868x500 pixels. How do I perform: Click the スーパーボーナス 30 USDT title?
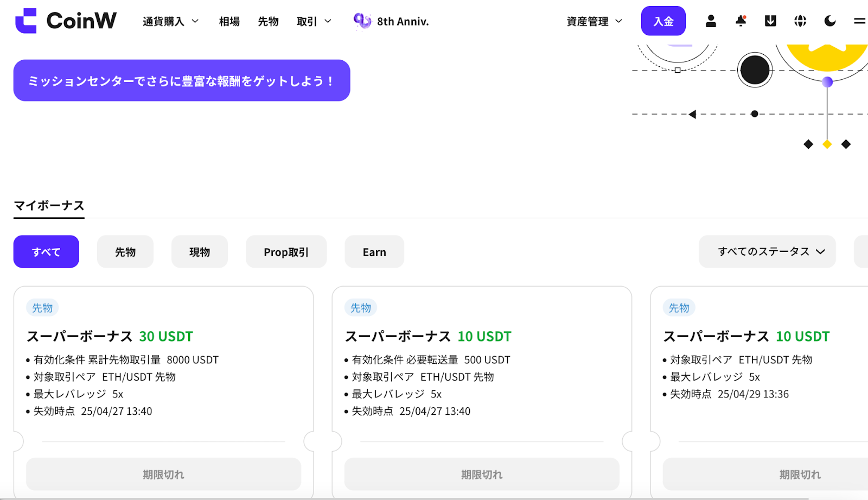pos(110,337)
